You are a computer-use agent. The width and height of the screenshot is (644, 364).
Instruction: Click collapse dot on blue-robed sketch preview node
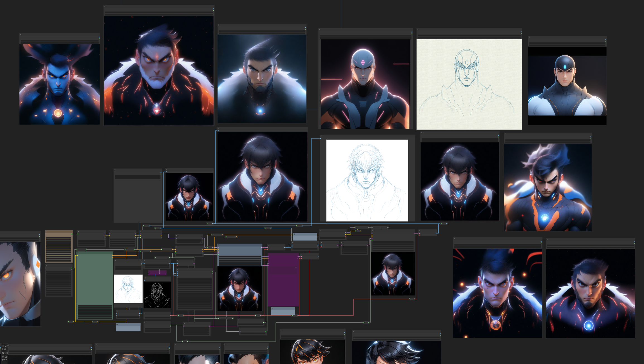point(321,136)
